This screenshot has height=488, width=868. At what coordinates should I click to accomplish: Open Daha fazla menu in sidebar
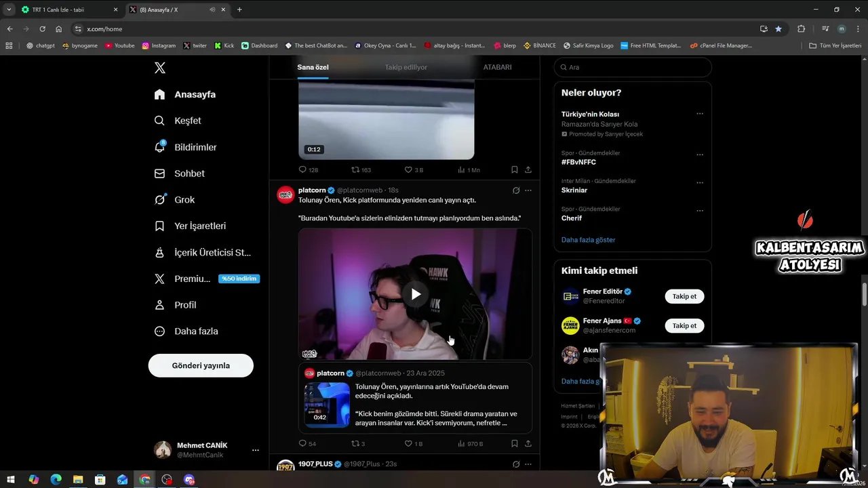point(186,331)
